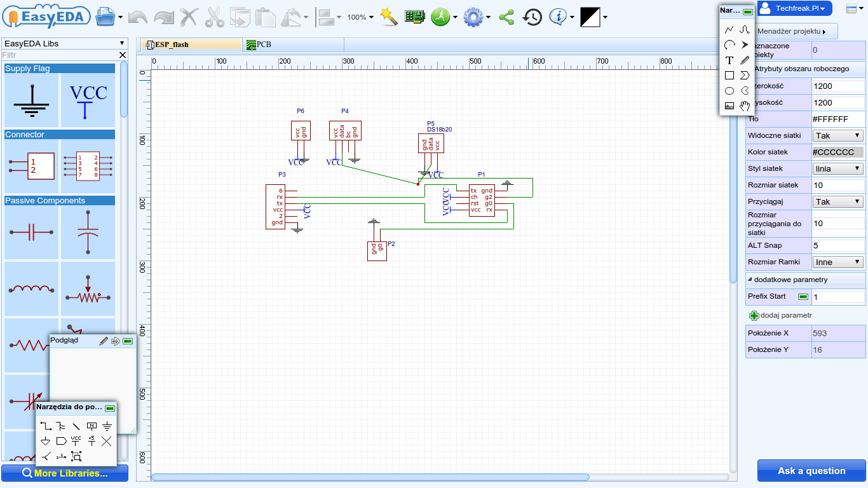This screenshot has height=488, width=868.
Task: Place a ground symbol from wiring tools
Action: (107, 426)
